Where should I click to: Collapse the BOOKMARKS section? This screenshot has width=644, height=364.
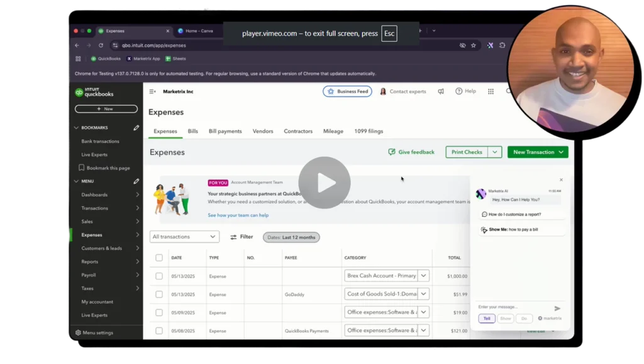coord(76,128)
